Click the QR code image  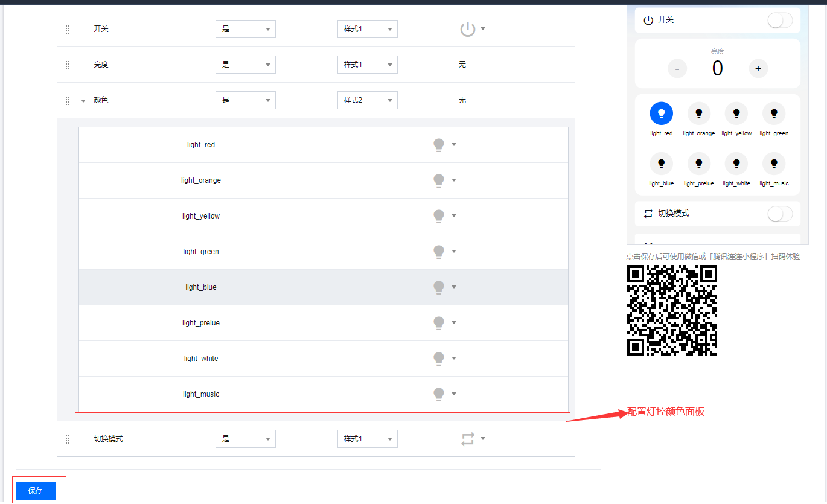[x=671, y=310]
